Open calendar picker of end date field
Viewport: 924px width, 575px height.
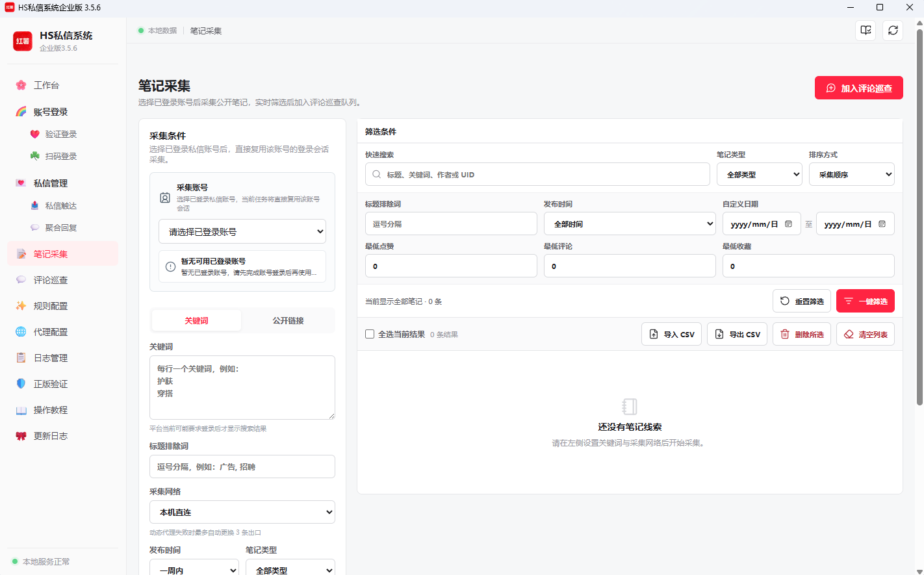pos(882,224)
